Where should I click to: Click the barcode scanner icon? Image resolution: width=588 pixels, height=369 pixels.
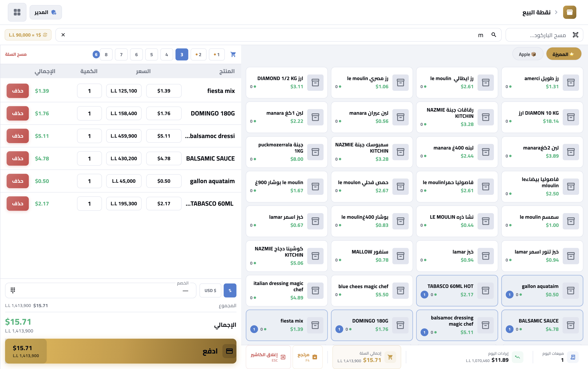coord(575,35)
